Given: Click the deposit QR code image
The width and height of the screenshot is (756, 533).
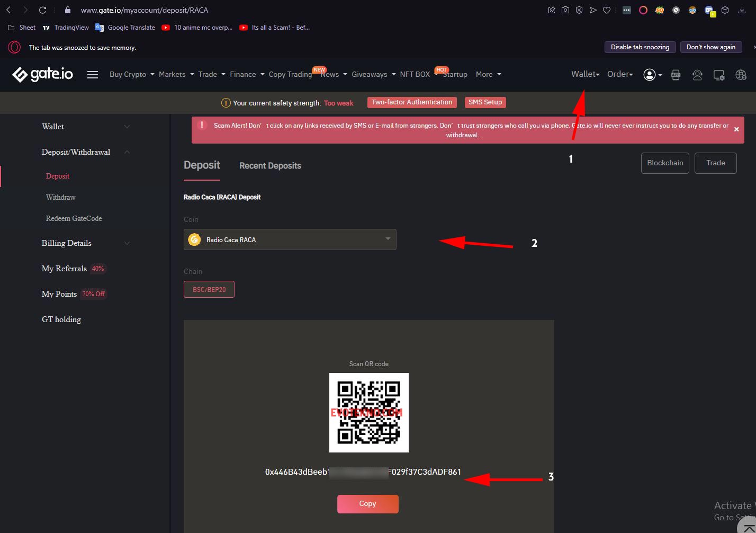Looking at the screenshot, I should click(369, 413).
